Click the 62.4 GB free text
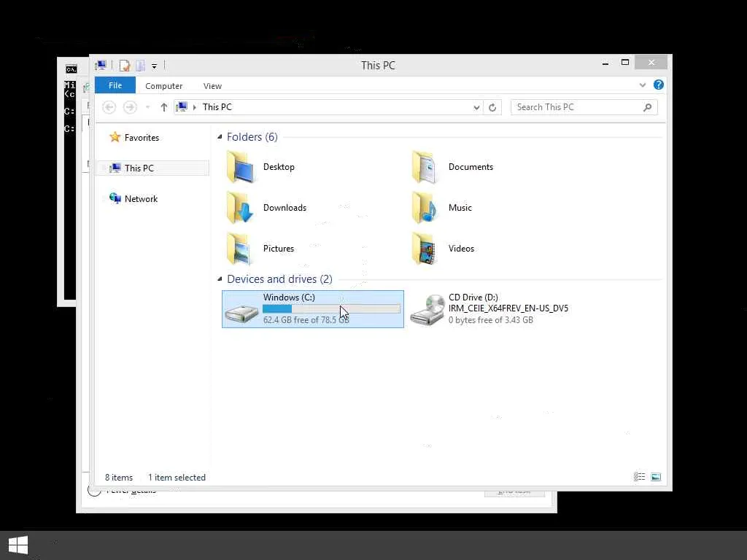747x560 pixels. tap(306, 320)
